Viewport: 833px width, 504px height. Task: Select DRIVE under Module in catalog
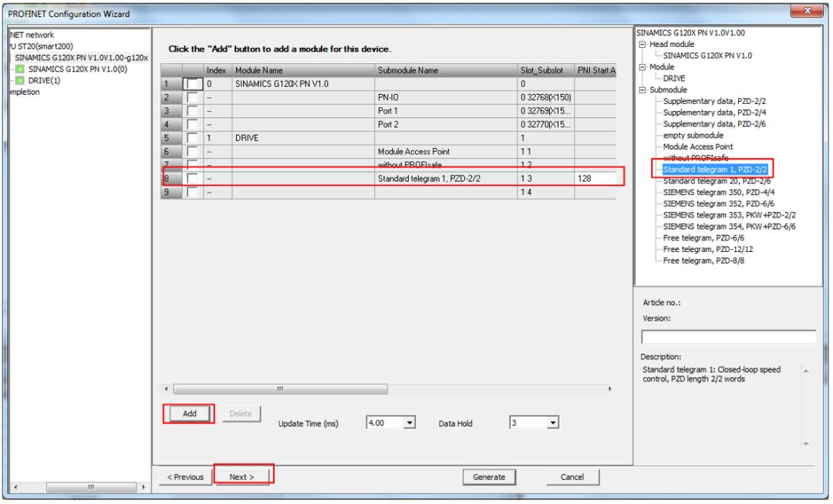(674, 79)
